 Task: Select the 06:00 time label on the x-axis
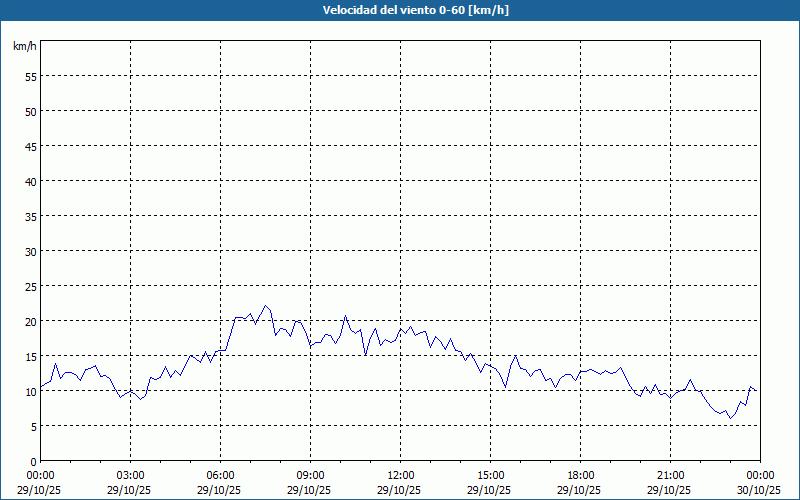(x=220, y=475)
